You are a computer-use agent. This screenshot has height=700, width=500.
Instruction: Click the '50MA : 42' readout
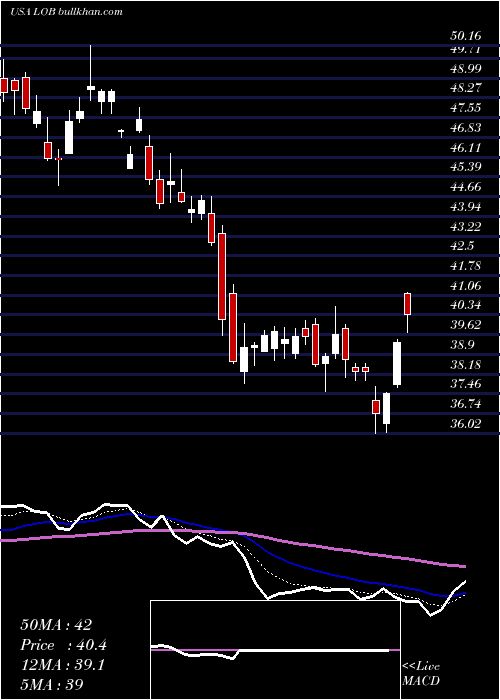[x=56, y=625]
